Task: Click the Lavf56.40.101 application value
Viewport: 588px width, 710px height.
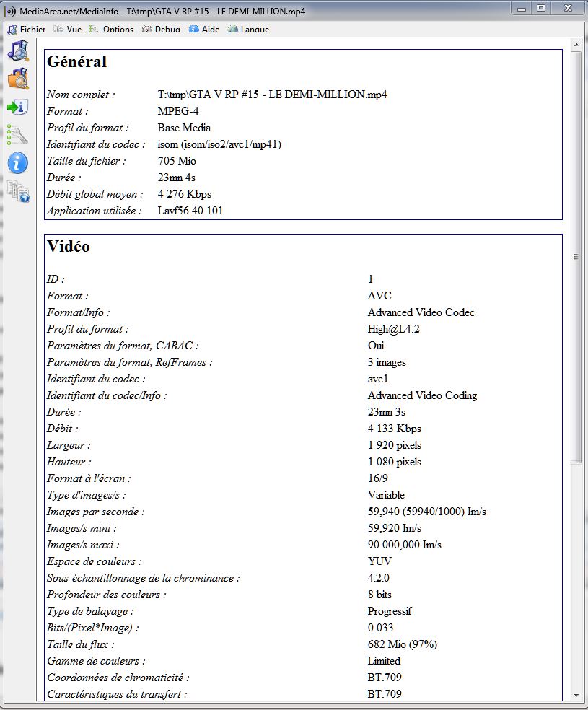Action: point(190,211)
